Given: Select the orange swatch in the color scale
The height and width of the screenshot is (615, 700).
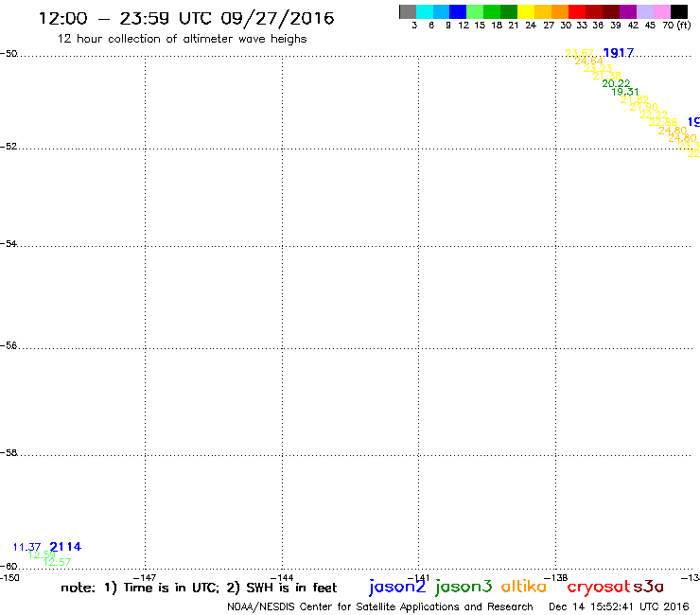Looking at the screenshot, I should pos(560,11).
